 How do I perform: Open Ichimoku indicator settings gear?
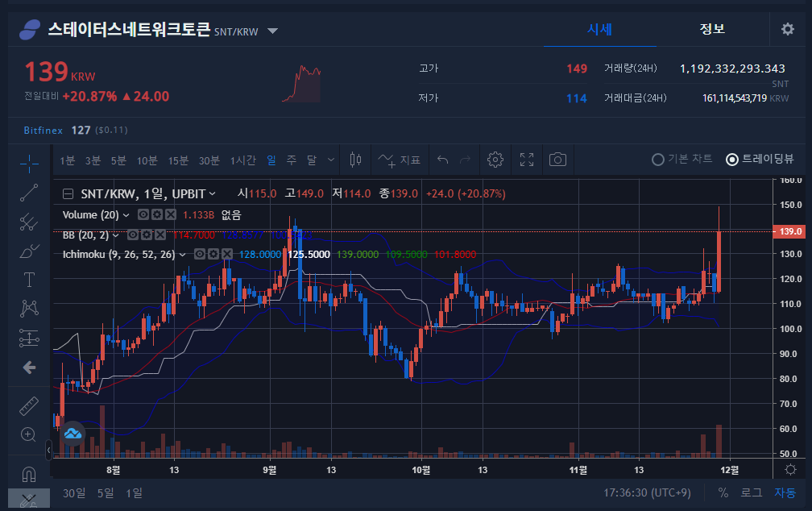[x=213, y=254]
